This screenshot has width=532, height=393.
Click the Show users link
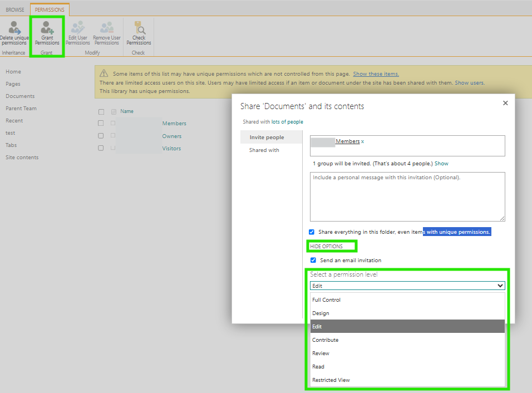pos(470,83)
